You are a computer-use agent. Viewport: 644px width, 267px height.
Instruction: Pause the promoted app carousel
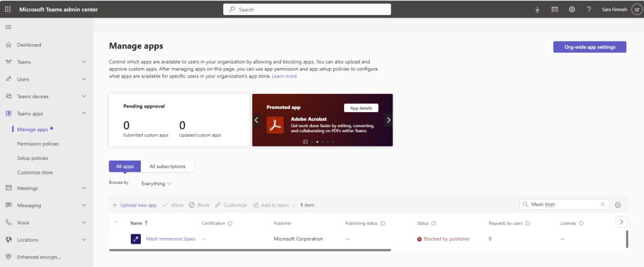point(305,142)
